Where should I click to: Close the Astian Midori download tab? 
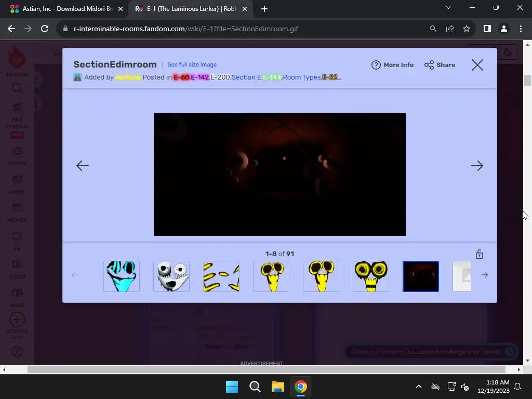pos(121,9)
